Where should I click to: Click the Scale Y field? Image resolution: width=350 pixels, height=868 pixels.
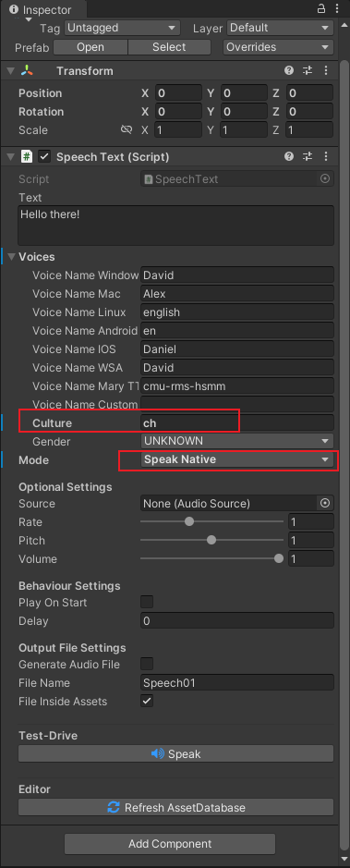(x=244, y=130)
